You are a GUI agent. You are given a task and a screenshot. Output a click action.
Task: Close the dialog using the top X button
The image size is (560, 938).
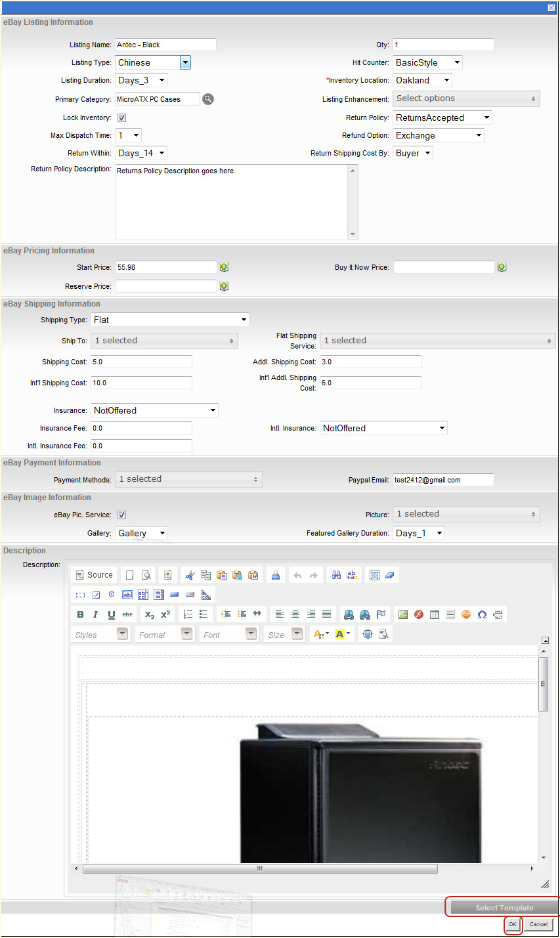(x=551, y=8)
